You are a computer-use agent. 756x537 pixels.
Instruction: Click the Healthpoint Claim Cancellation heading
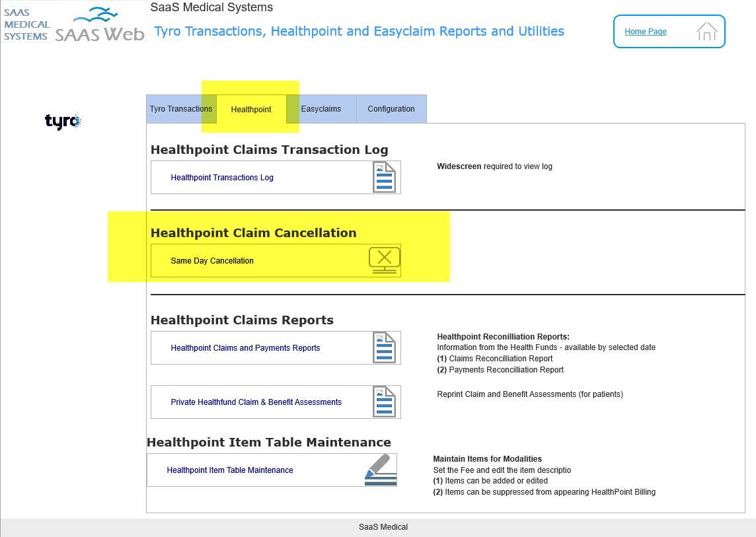[x=254, y=233]
